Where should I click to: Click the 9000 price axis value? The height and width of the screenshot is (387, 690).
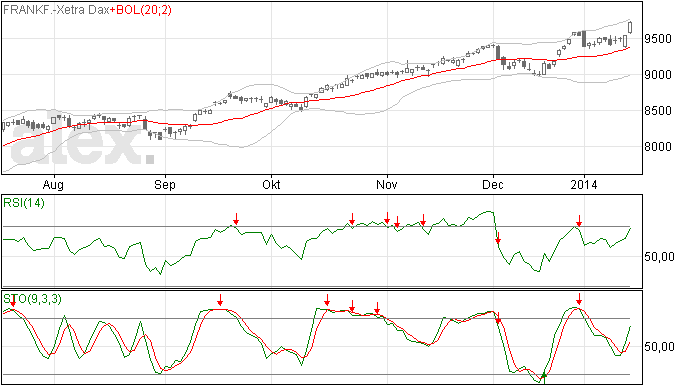658,75
